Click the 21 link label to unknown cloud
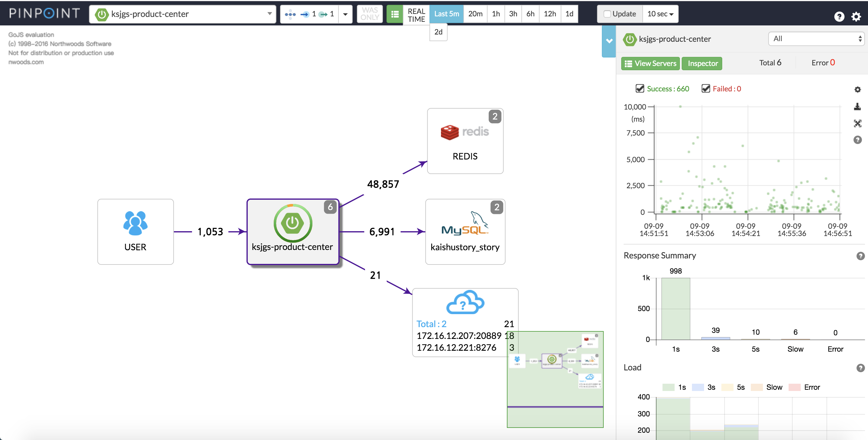Screen dimensions: 868x440 [x=375, y=275]
